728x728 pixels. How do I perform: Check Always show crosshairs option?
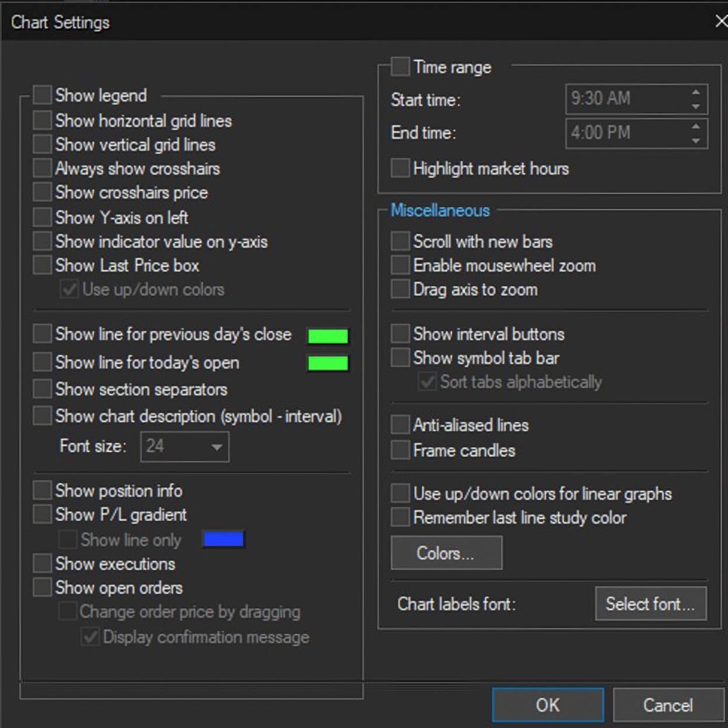click(x=42, y=168)
